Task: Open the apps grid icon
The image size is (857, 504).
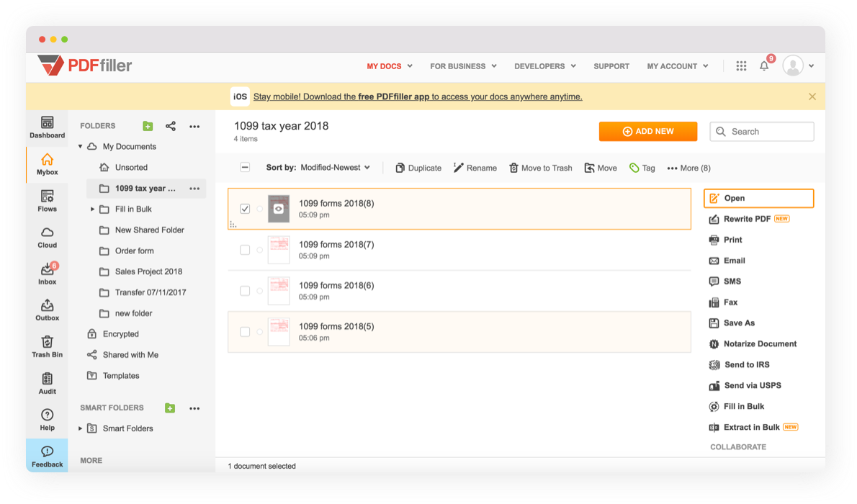Action: pos(741,66)
